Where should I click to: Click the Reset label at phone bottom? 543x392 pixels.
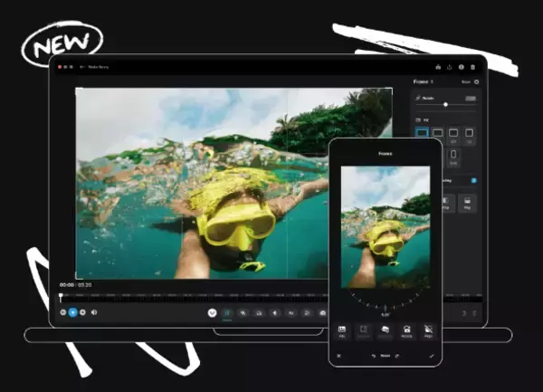click(x=386, y=356)
